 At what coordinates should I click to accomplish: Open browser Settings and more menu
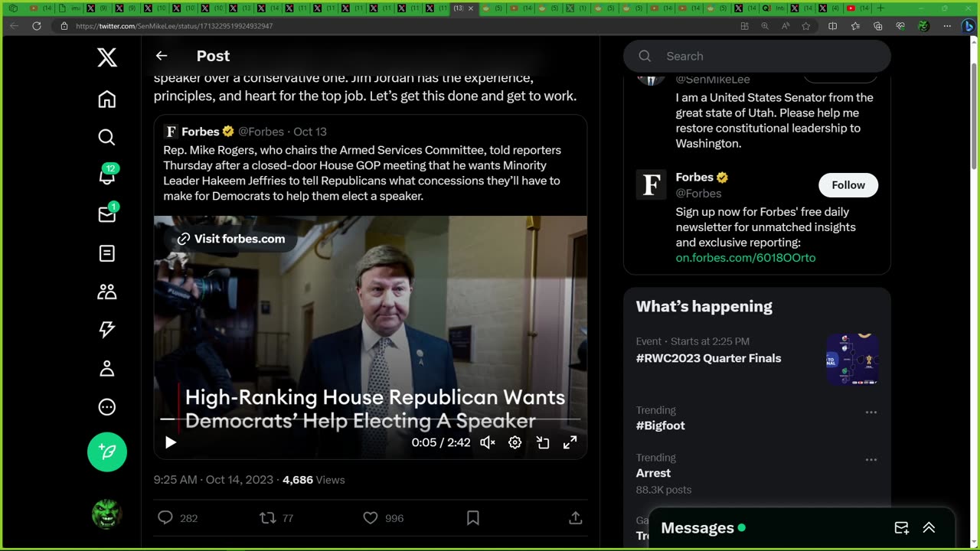coord(947,26)
